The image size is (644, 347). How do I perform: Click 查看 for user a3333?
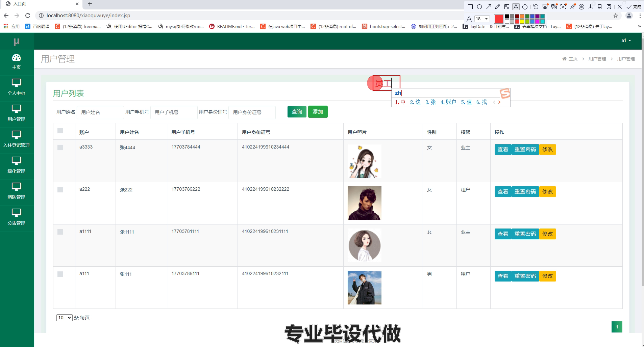coord(503,150)
